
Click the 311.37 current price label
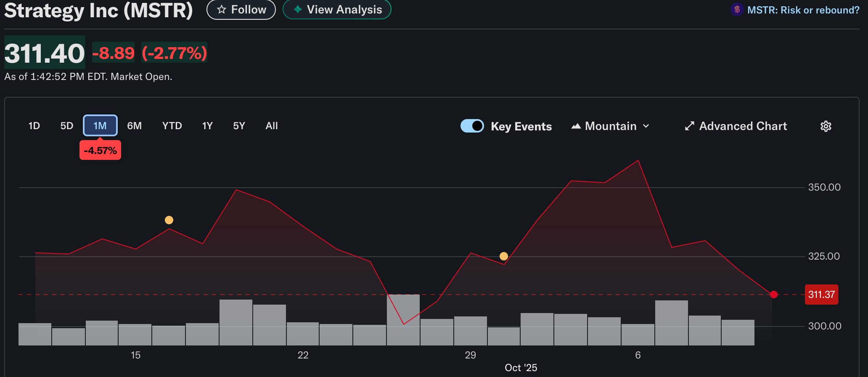click(x=821, y=295)
